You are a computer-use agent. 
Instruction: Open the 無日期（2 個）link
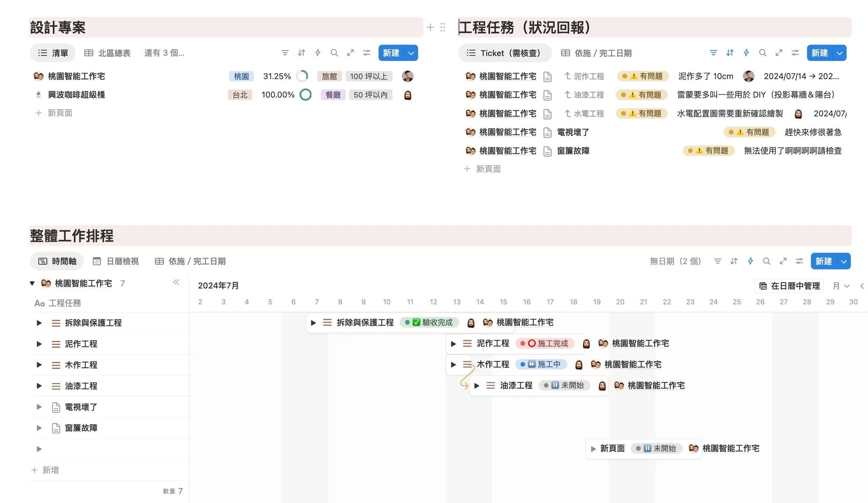click(x=675, y=261)
